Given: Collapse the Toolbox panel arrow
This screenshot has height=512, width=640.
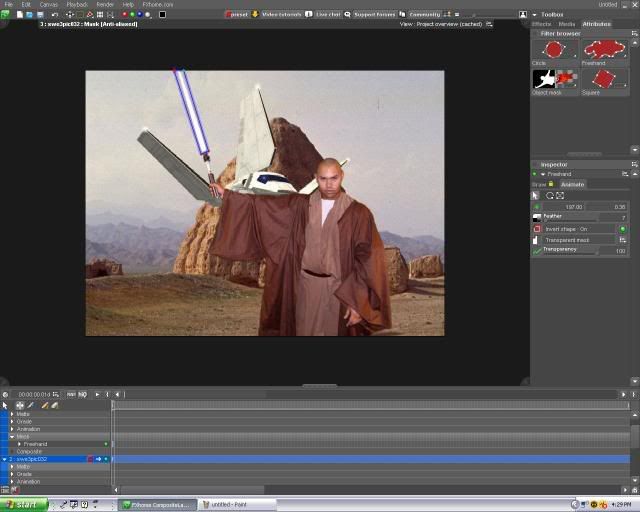Looking at the screenshot, I should pos(534,15).
